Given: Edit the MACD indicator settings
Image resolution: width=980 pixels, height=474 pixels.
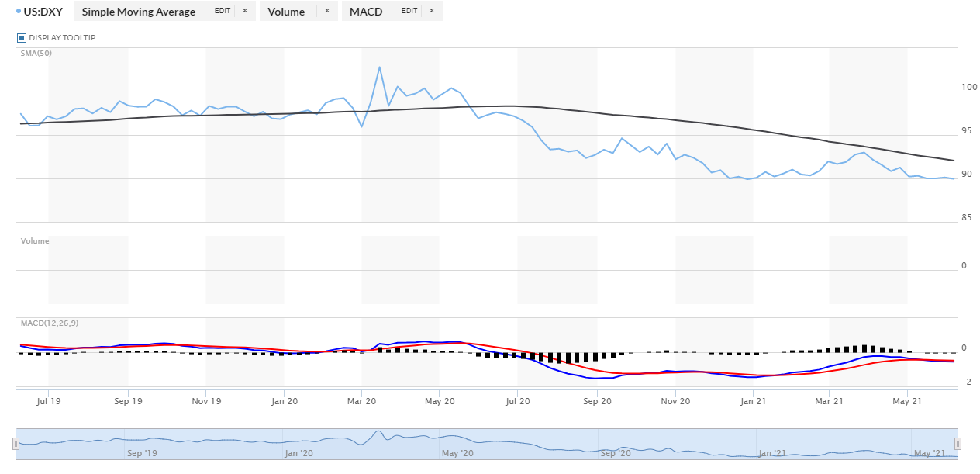Looking at the screenshot, I should tap(410, 11).
